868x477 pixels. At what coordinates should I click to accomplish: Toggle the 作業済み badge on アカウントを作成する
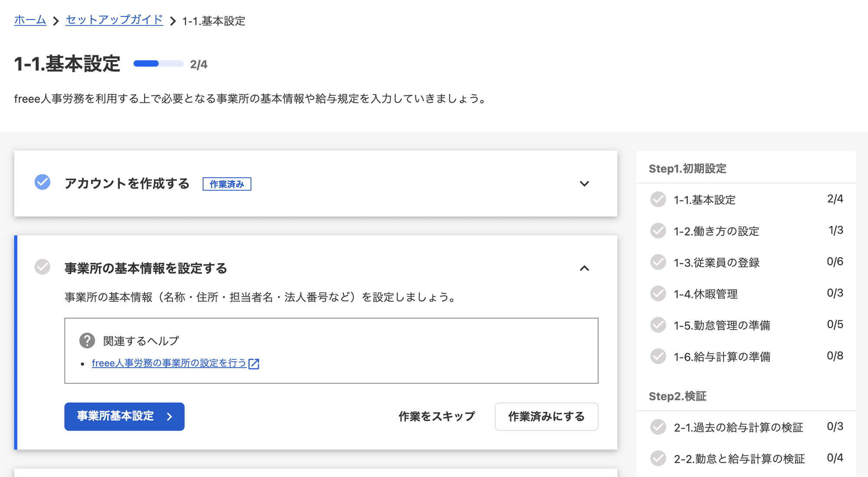coord(227,184)
